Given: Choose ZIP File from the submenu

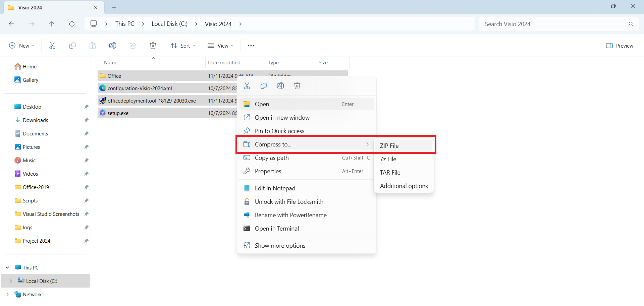Looking at the screenshot, I should click(x=404, y=146).
